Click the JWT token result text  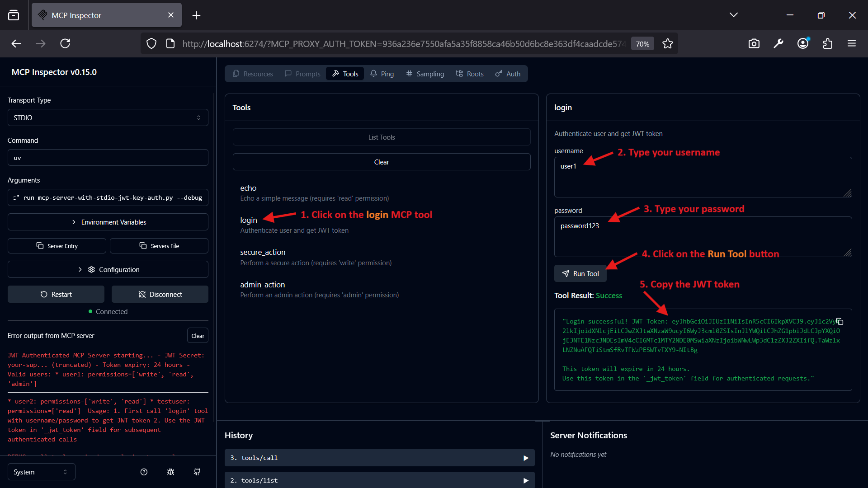tap(701, 336)
